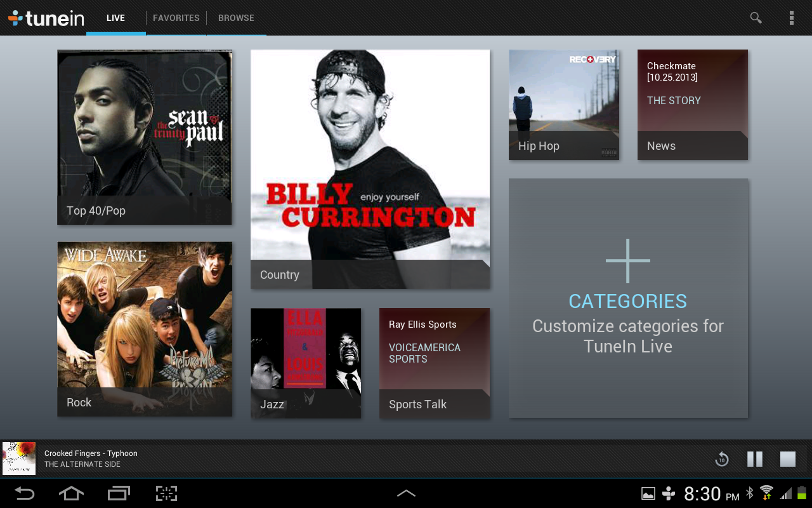Pause the current stream

pyautogui.click(x=755, y=459)
